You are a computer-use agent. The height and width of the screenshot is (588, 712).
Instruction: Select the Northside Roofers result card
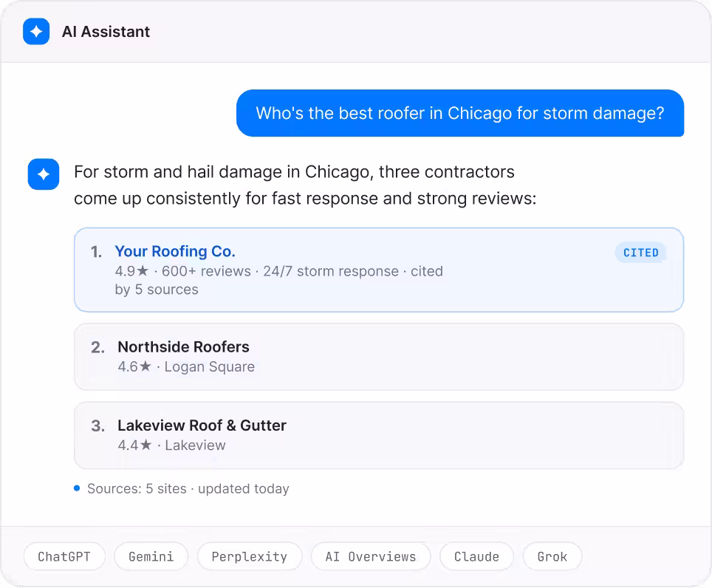pyautogui.click(x=379, y=357)
